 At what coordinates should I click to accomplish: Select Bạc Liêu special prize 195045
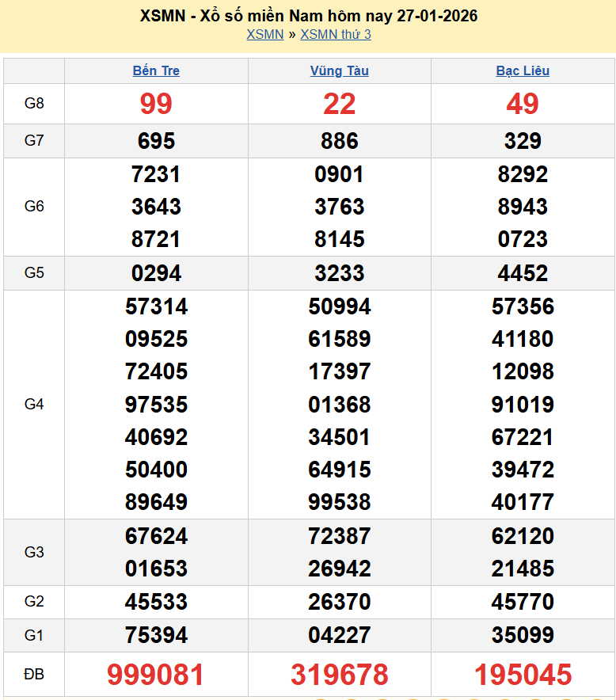coord(523,675)
